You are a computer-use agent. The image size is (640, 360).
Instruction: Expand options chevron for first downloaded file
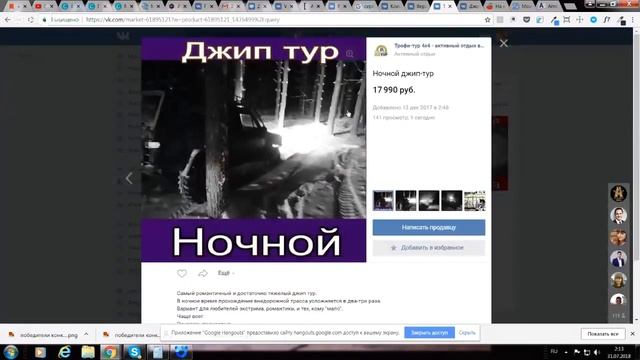pos(86,334)
